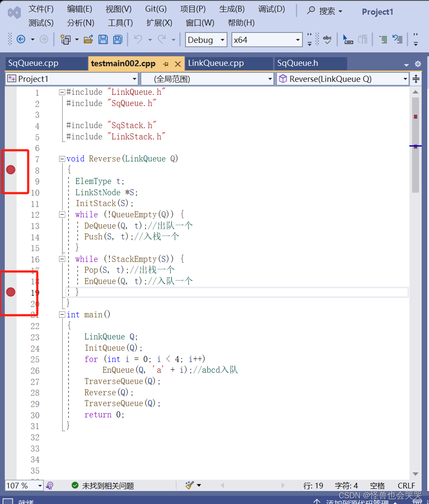Open the undo history dropdown arrow
429x504 pixels.
[150, 40]
